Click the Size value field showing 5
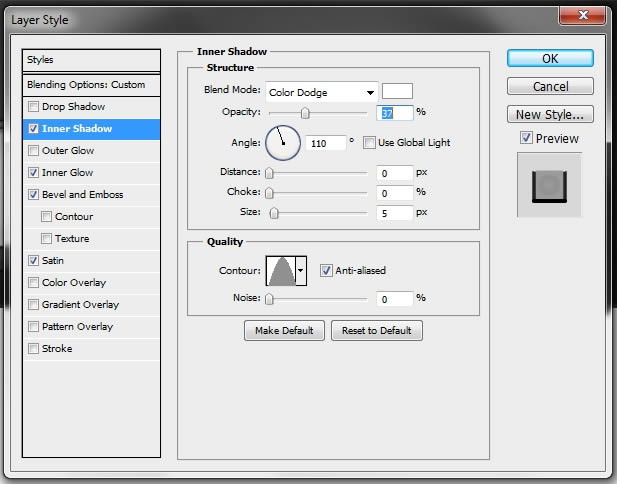Image resolution: width=617 pixels, height=484 pixels. click(395, 213)
